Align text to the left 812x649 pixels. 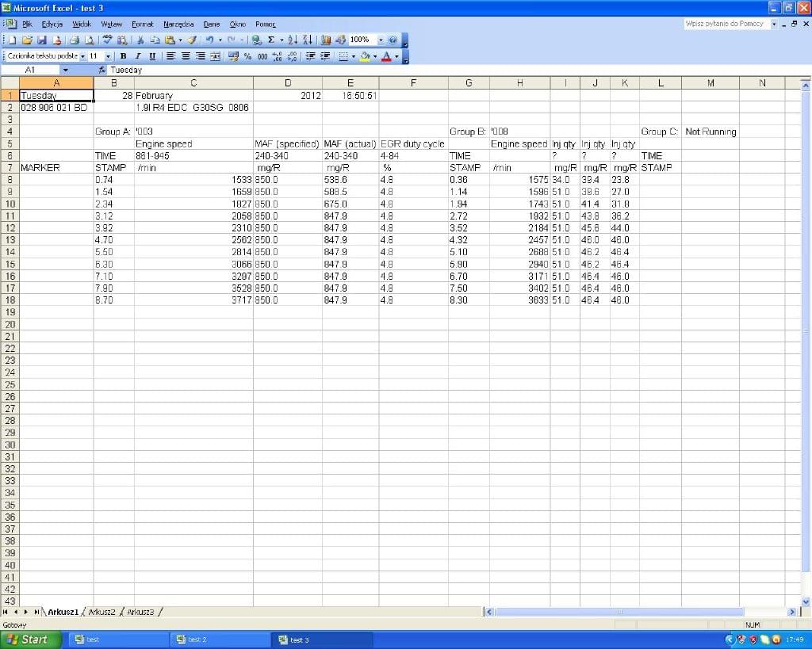(x=170, y=56)
